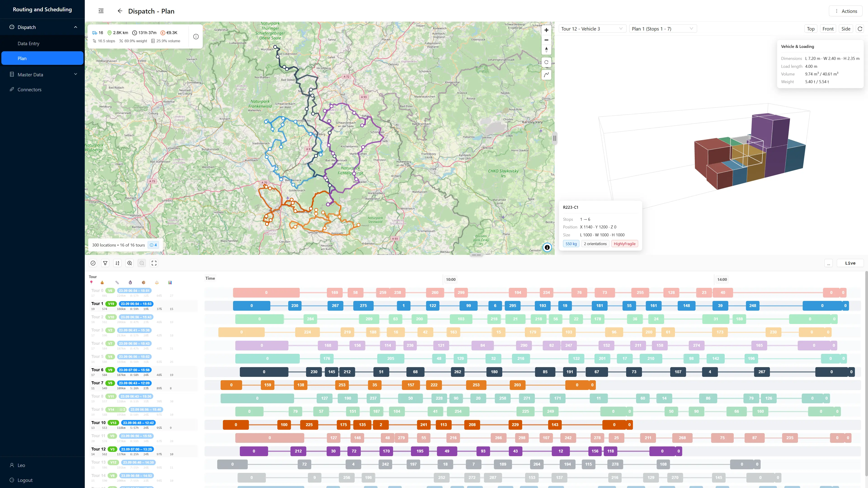The width and height of the screenshot is (868, 488).
Task: Open the Plan 1 (Stops 1 - 7) dropdown
Action: (x=662, y=29)
